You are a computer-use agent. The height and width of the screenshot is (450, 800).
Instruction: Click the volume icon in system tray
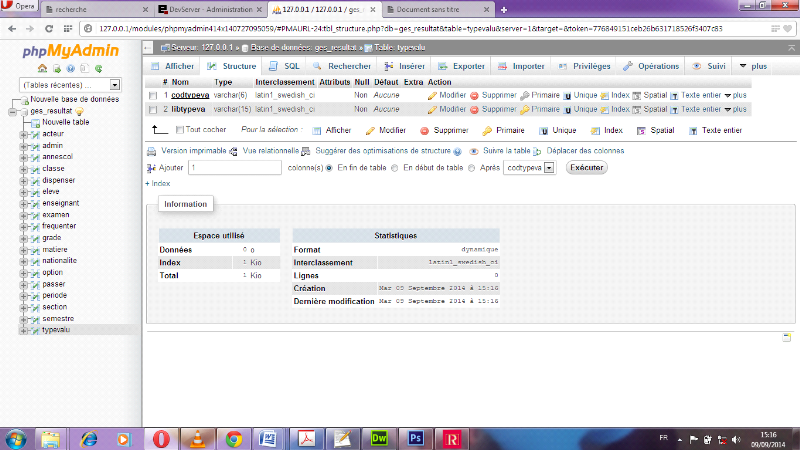tap(735, 439)
